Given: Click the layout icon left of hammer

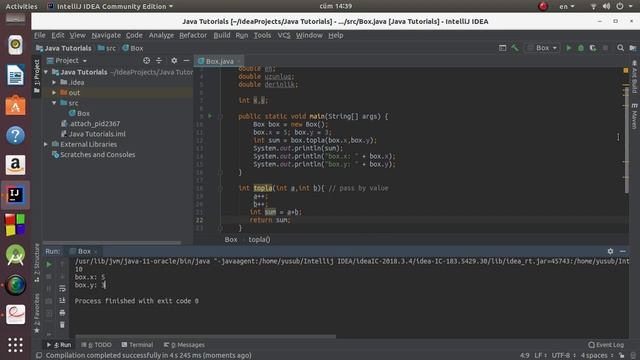Looking at the screenshot, I should tap(502, 48).
